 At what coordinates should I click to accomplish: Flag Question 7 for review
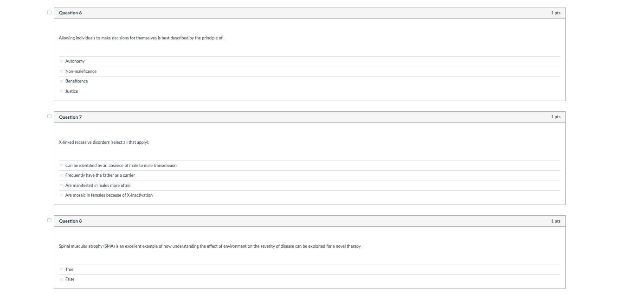tap(49, 117)
